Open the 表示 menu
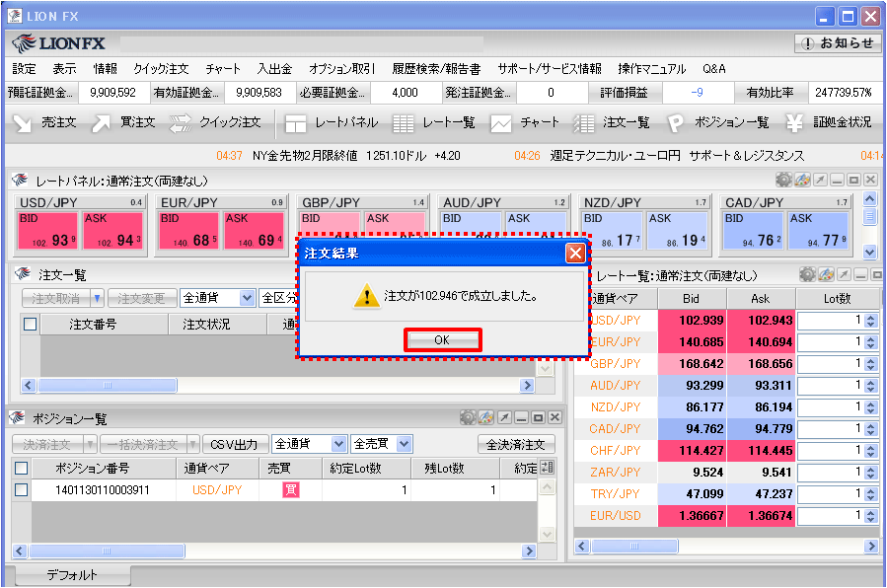 point(64,69)
